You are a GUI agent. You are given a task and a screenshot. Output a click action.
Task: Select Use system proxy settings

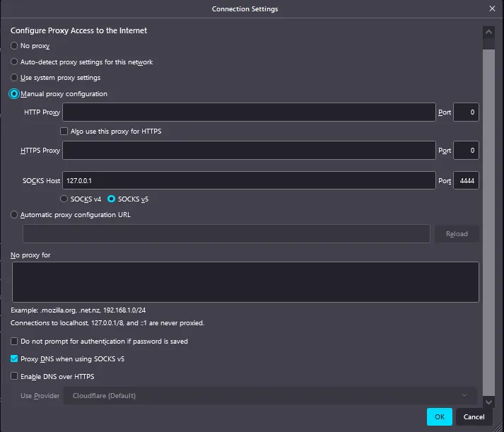tap(14, 78)
